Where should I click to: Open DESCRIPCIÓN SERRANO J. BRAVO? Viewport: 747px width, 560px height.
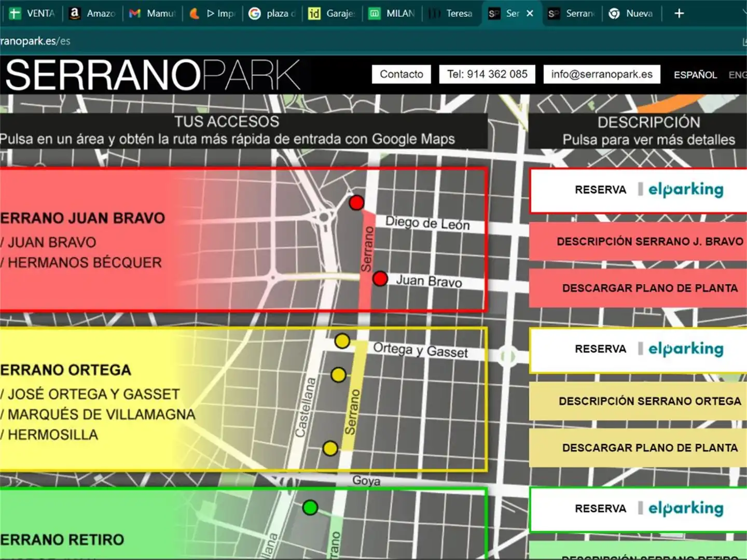point(638,241)
